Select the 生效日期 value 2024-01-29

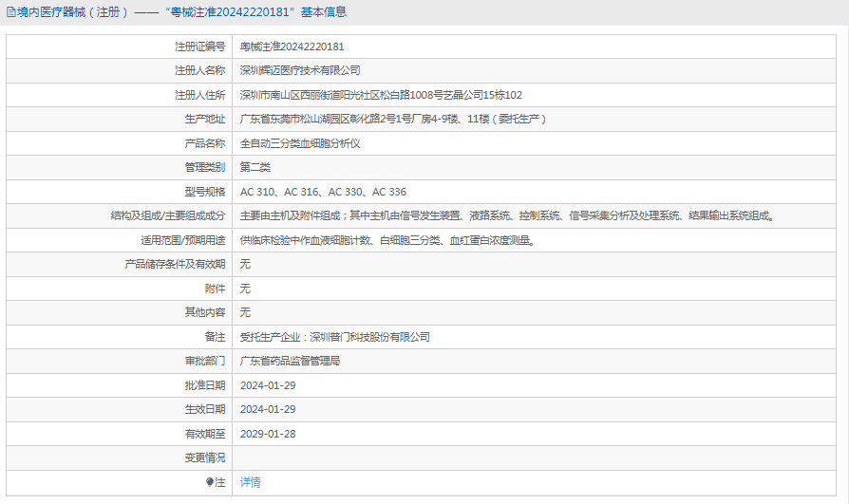click(268, 409)
